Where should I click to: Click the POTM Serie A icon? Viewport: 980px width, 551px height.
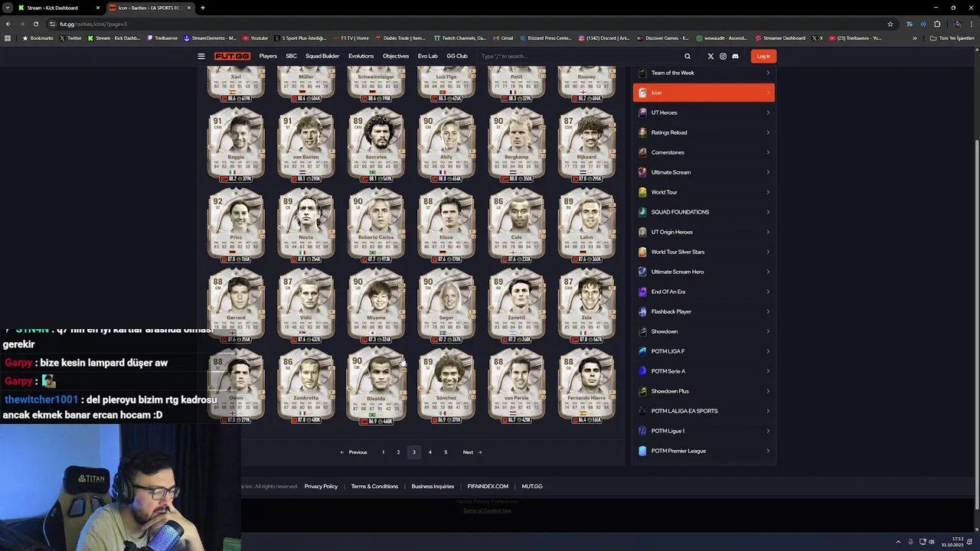point(642,371)
